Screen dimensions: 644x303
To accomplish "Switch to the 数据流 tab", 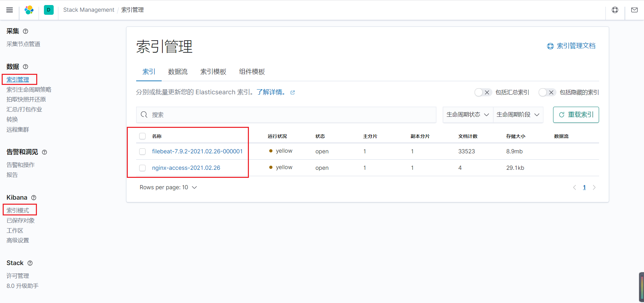I will coord(178,72).
